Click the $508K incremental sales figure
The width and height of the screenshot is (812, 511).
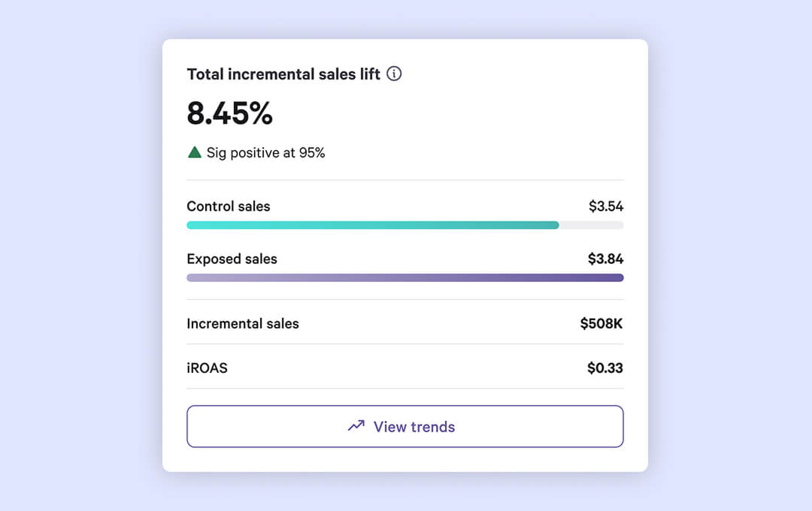pyautogui.click(x=601, y=323)
